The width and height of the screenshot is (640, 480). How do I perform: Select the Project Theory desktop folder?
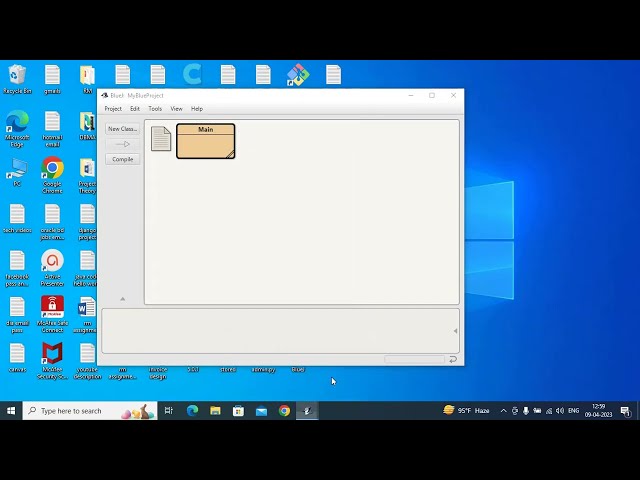click(x=87, y=176)
